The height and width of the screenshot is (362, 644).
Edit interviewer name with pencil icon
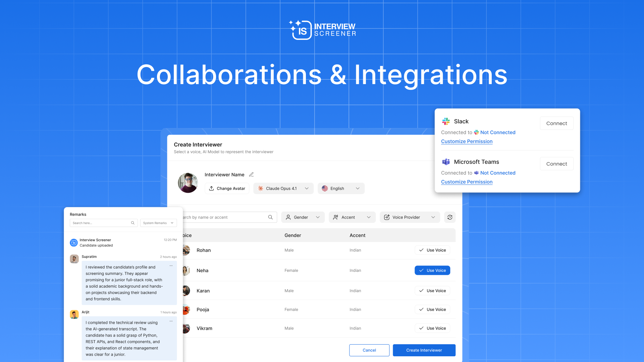tap(251, 175)
